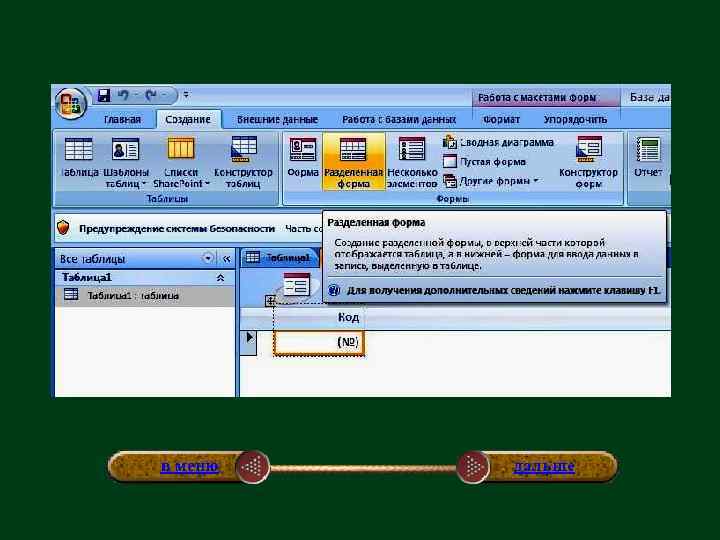Image resolution: width=720 pixels, height=540 pixels.
Task: Switch to the Главная tab
Action: point(122,120)
